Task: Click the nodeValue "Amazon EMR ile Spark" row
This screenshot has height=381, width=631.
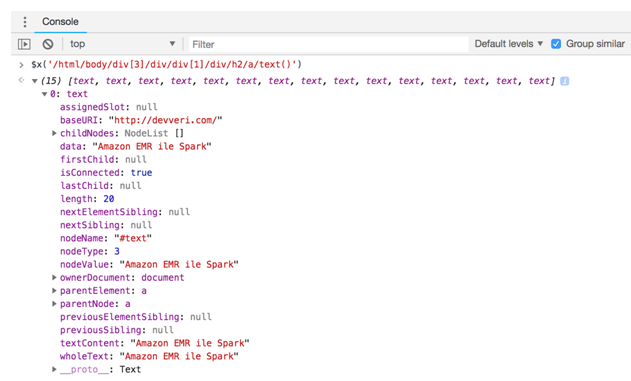Action: pos(149,264)
